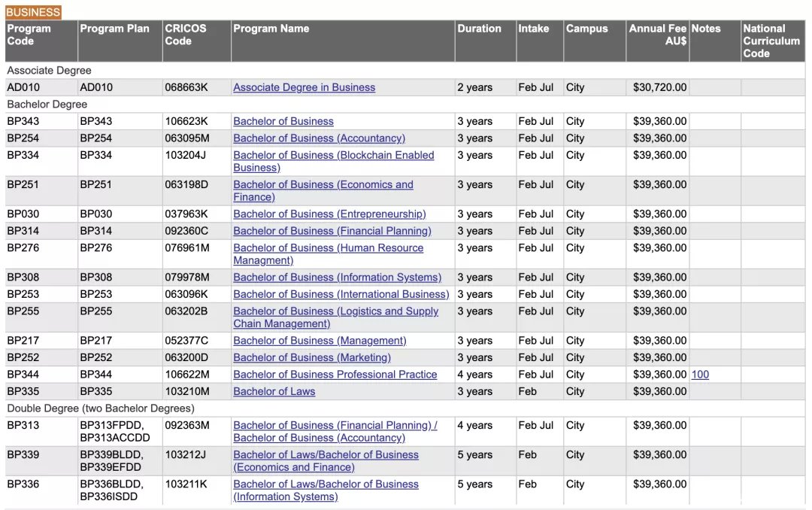Click CRICOS code 092360C
This screenshot has height=510, width=812.
(186, 231)
